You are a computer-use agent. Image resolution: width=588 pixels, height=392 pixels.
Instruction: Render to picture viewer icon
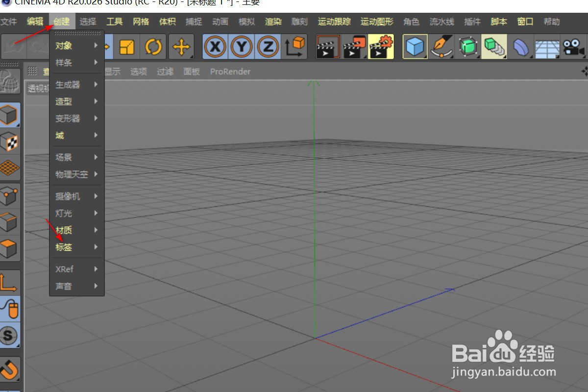point(355,47)
